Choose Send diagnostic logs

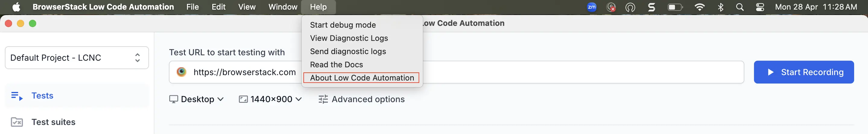click(x=348, y=51)
